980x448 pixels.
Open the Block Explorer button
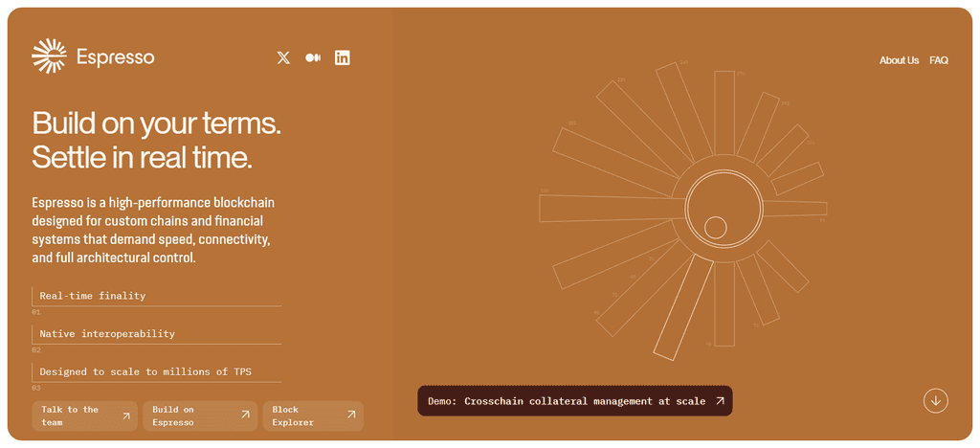[x=313, y=416]
